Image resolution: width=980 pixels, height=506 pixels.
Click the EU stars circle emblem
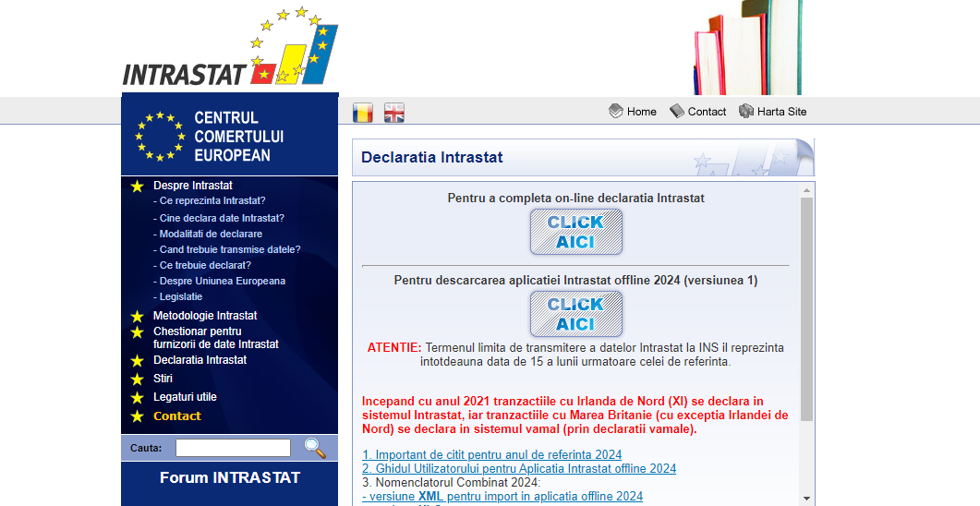coord(160,136)
